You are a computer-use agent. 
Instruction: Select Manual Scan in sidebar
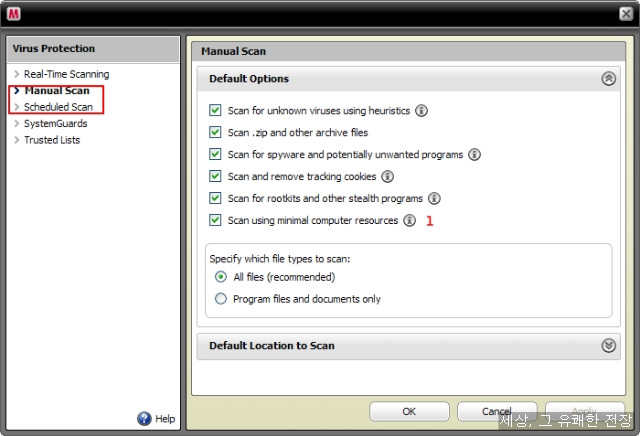tap(57, 91)
